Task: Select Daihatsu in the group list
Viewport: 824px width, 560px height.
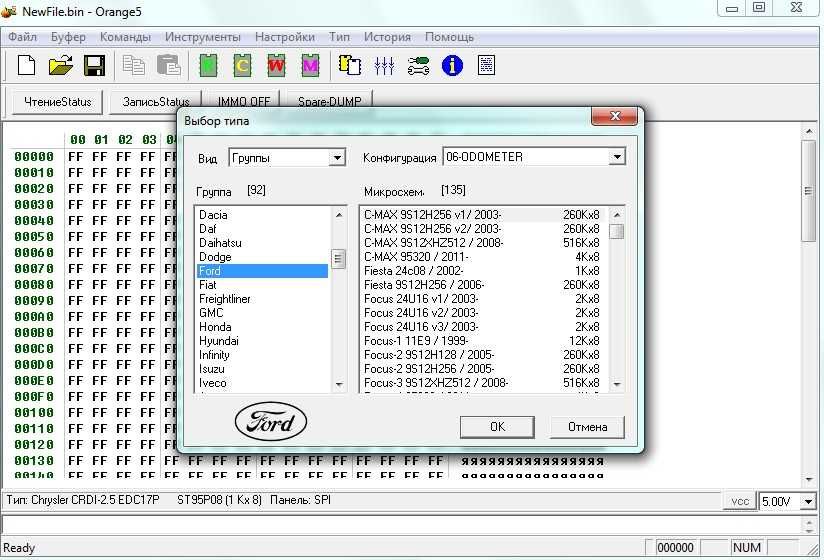Action: pyautogui.click(x=262, y=243)
